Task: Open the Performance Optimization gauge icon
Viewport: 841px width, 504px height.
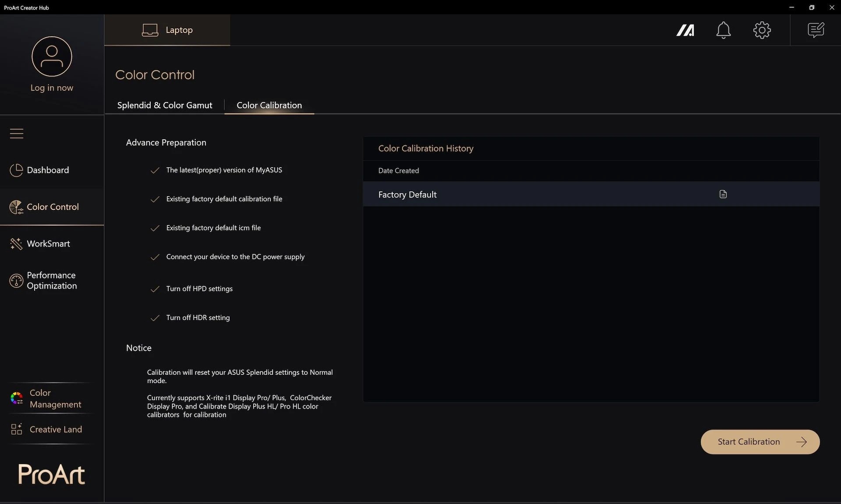Action: click(x=16, y=281)
